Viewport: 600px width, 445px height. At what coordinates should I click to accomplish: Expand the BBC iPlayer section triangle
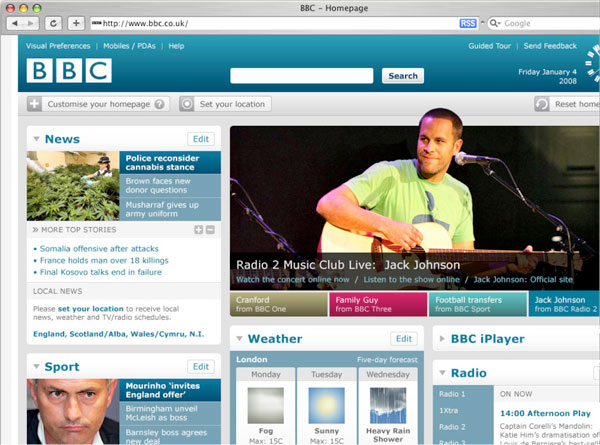click(442, 339)
